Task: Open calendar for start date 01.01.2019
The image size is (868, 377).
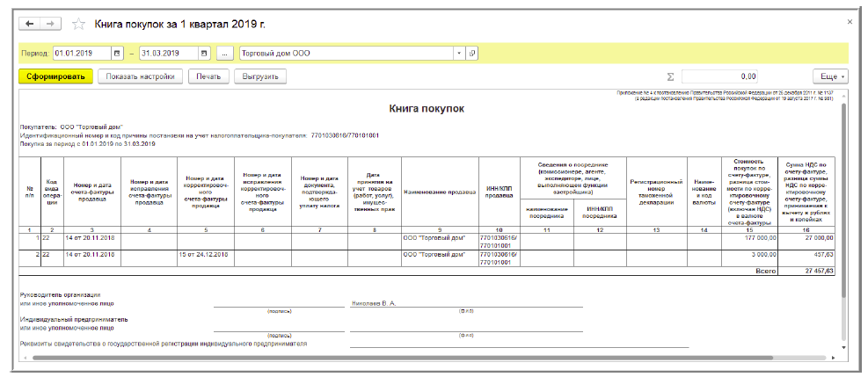Action: [x=117, y=54]
